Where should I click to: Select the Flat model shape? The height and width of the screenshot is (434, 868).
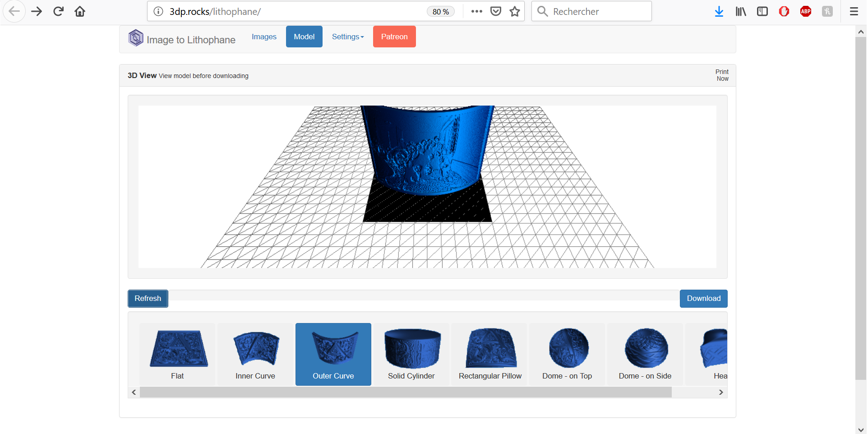point(177,354)
